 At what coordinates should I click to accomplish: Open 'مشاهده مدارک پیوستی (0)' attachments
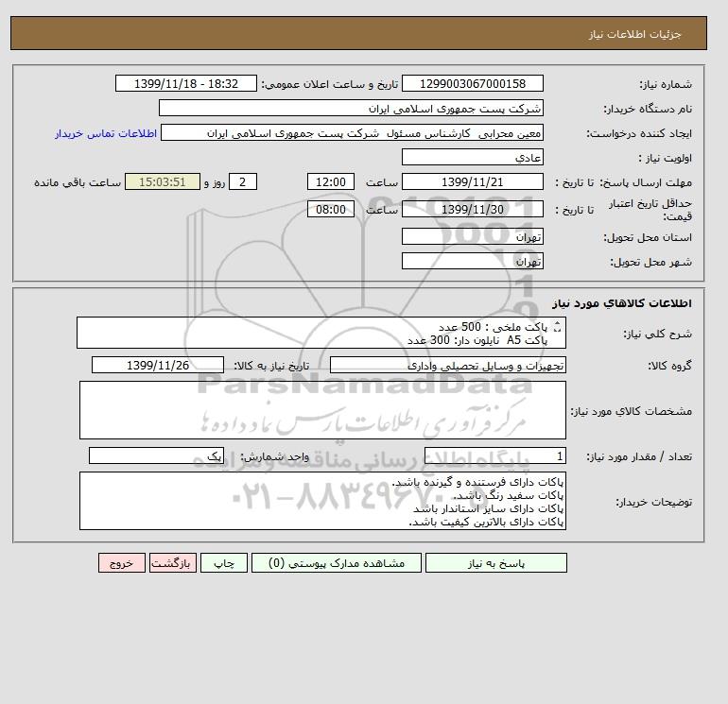point(337,562)
